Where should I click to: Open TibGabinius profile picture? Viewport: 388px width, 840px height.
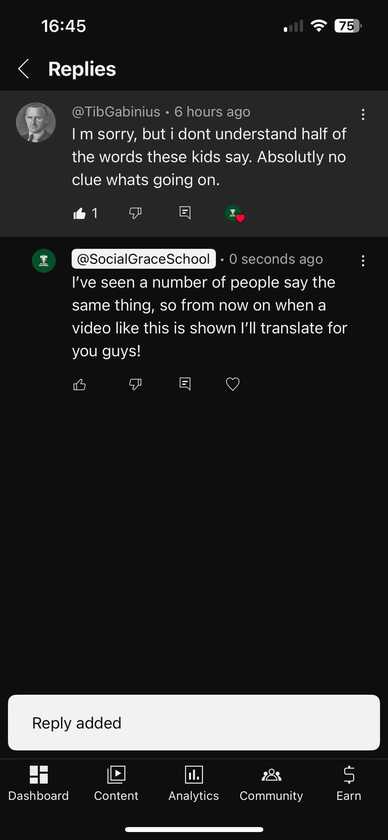click(x=36, y=122)
